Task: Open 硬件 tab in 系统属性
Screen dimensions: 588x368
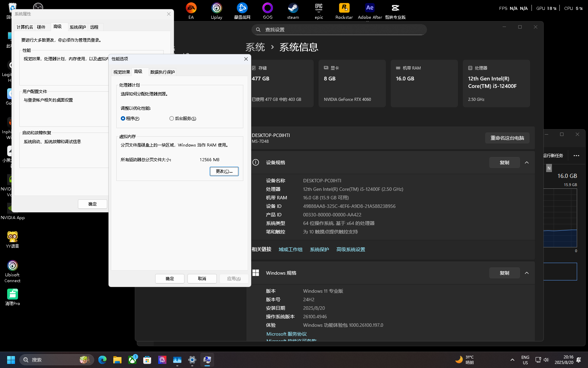Action: pyautogui.click(x=41, y=27)
